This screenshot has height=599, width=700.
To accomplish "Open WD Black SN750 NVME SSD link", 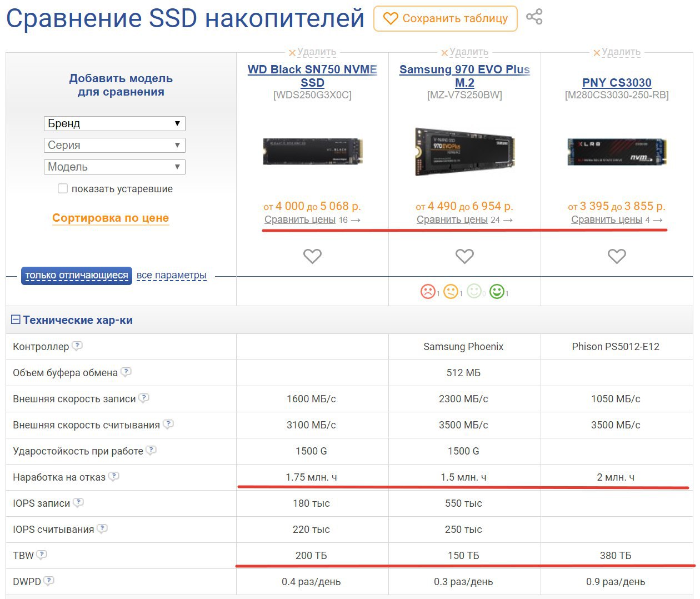I will coord(312,76).
